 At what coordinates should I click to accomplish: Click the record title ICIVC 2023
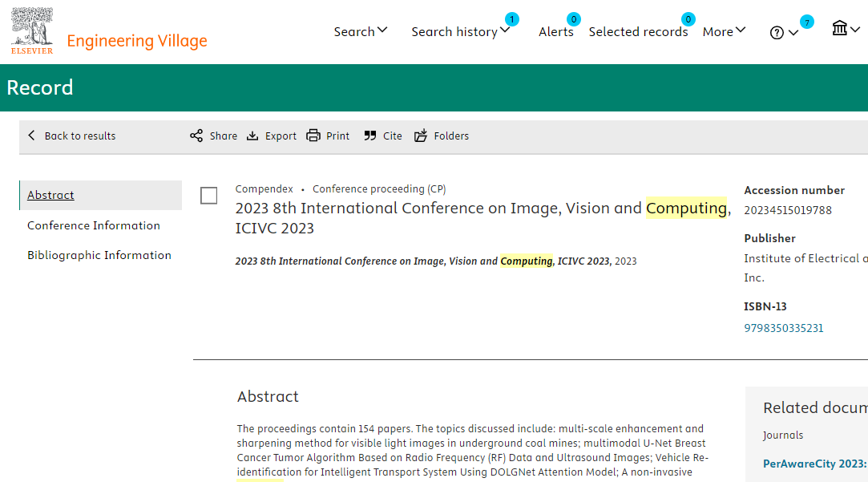[482, 217]
